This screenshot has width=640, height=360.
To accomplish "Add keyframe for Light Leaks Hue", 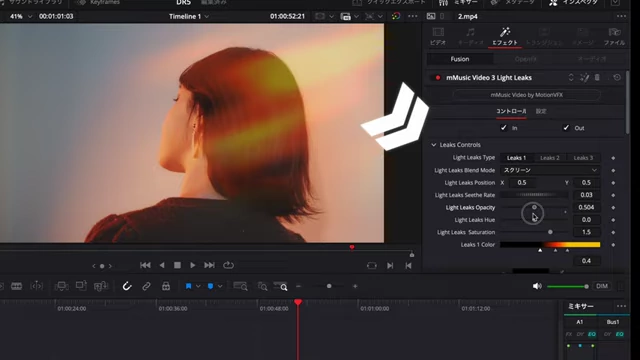I will click(x=613, y=220).
